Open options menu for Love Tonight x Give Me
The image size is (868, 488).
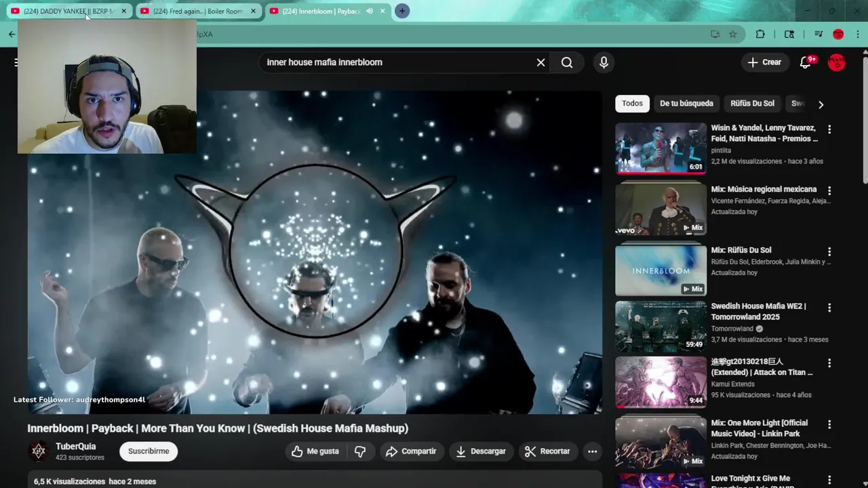click(829, 480)
